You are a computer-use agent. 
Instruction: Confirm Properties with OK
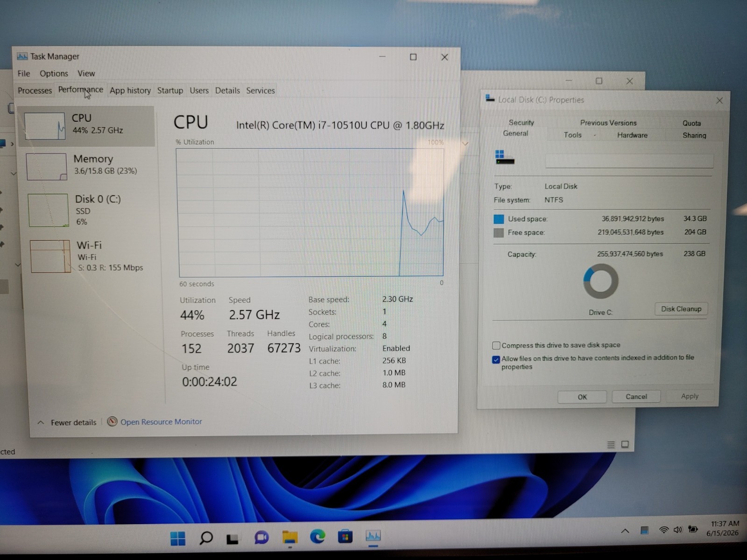(582, 397)
